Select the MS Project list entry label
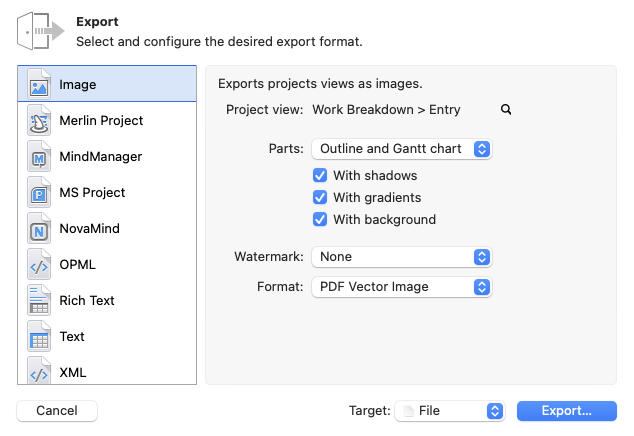Screen dimensions: 634x436 [x=92, y=192]
